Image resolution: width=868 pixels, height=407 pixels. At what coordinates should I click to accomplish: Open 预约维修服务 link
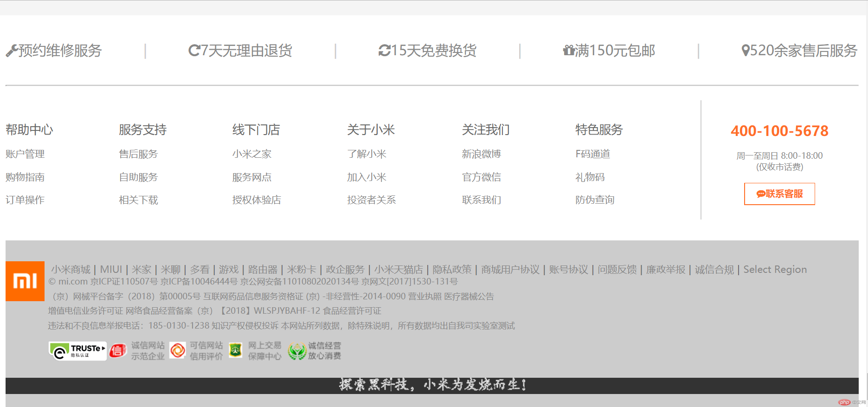(x=60, y=51)
